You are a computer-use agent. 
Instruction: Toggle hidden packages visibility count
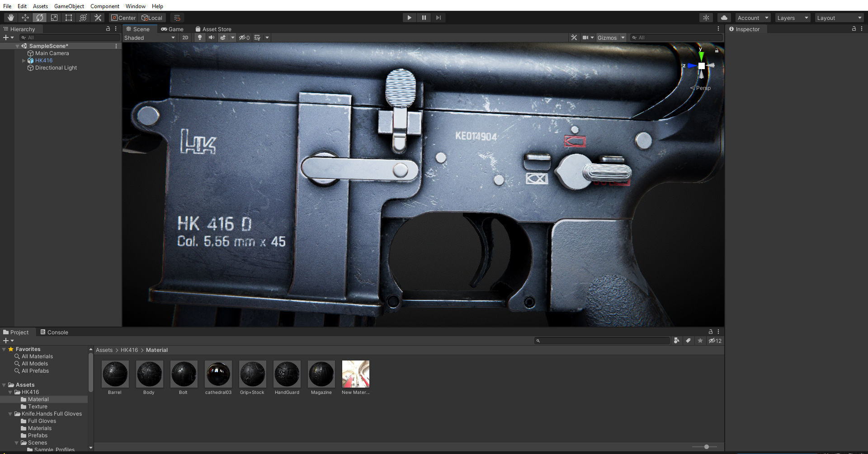(715, 341)
